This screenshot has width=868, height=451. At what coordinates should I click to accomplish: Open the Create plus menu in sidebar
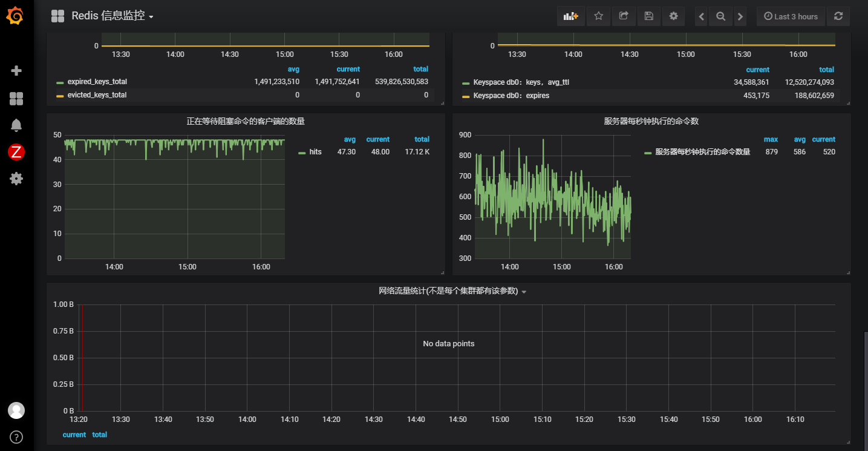click(16, 71)
